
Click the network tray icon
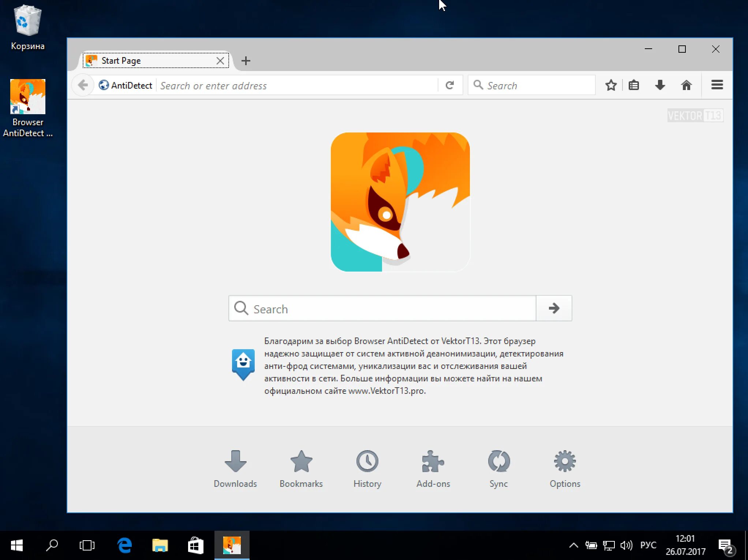tap(609, 545)
